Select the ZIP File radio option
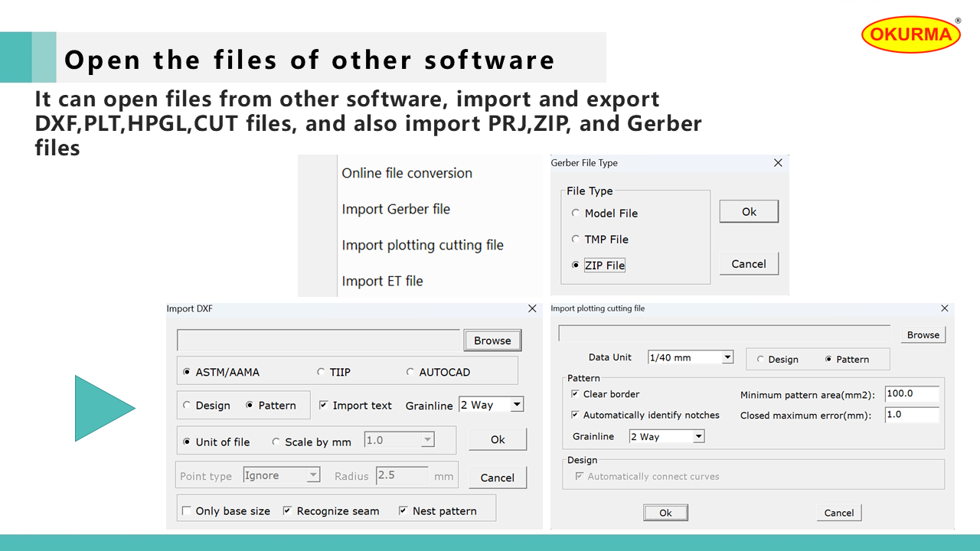This screenshot has height=551, width=980. [576, 266]
